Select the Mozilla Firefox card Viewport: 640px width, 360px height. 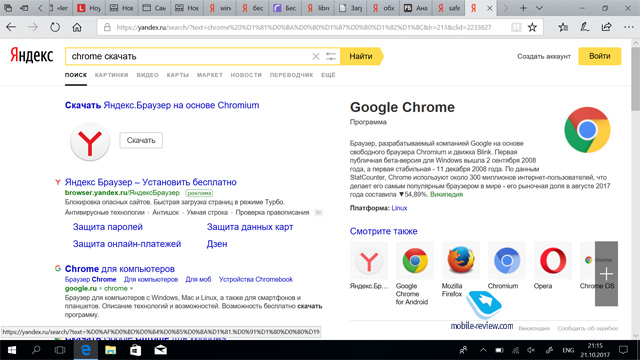pyautogui.click(x=461, y=269)
